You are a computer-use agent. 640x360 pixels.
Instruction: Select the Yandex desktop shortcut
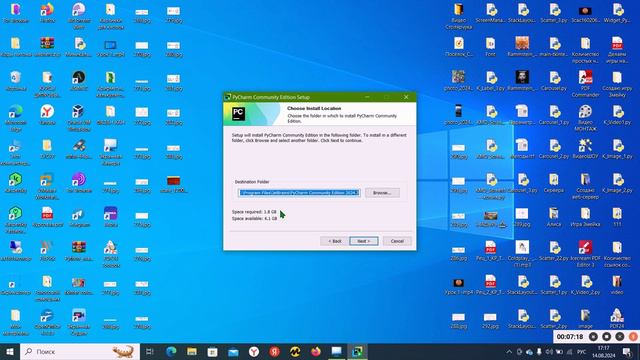coord(47,115)
